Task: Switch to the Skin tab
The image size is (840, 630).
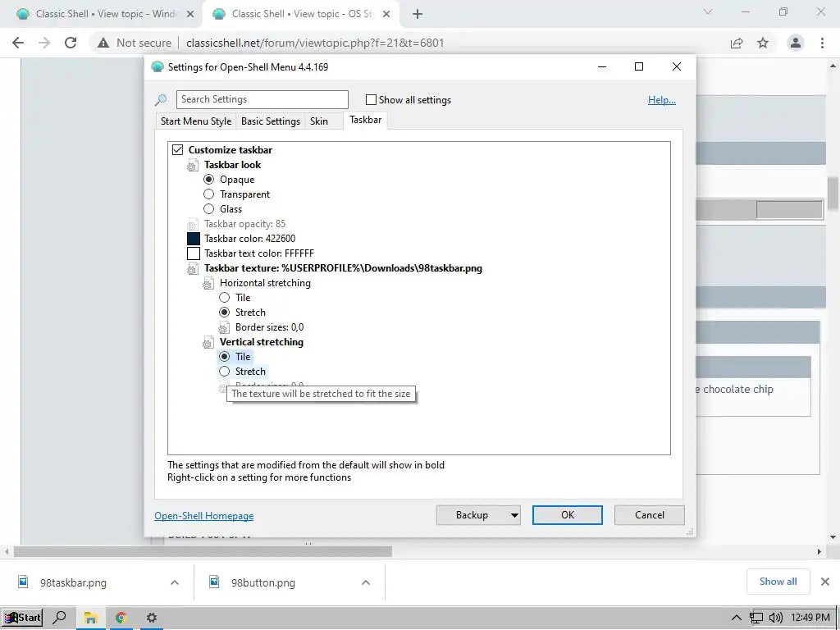Action: point(319,121)
